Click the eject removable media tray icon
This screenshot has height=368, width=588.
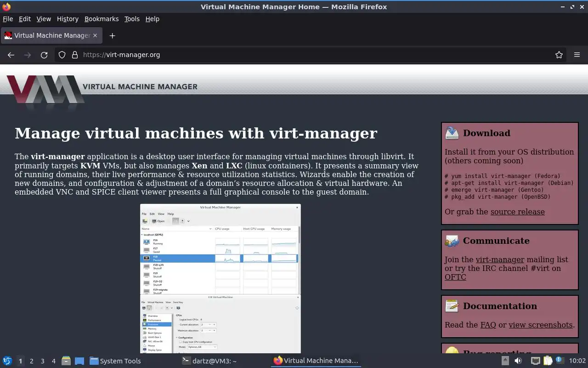tap(505, 361)
